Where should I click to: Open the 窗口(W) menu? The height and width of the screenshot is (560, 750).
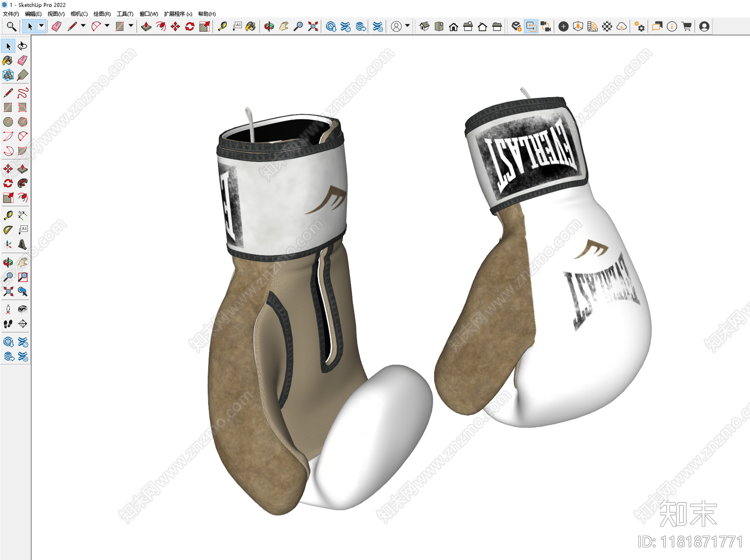tap(149, 14)
